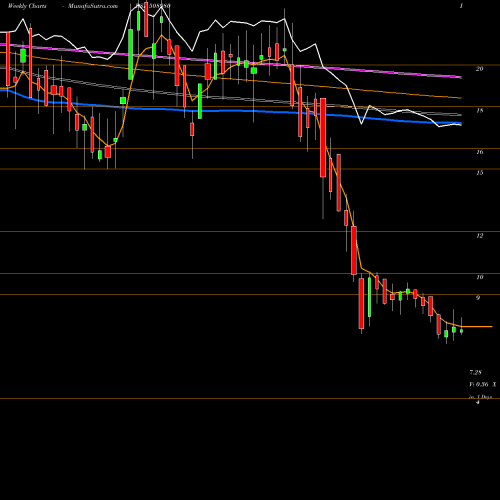Click the "in 1 Days" label
500x500 pixels.
(481, 397)
